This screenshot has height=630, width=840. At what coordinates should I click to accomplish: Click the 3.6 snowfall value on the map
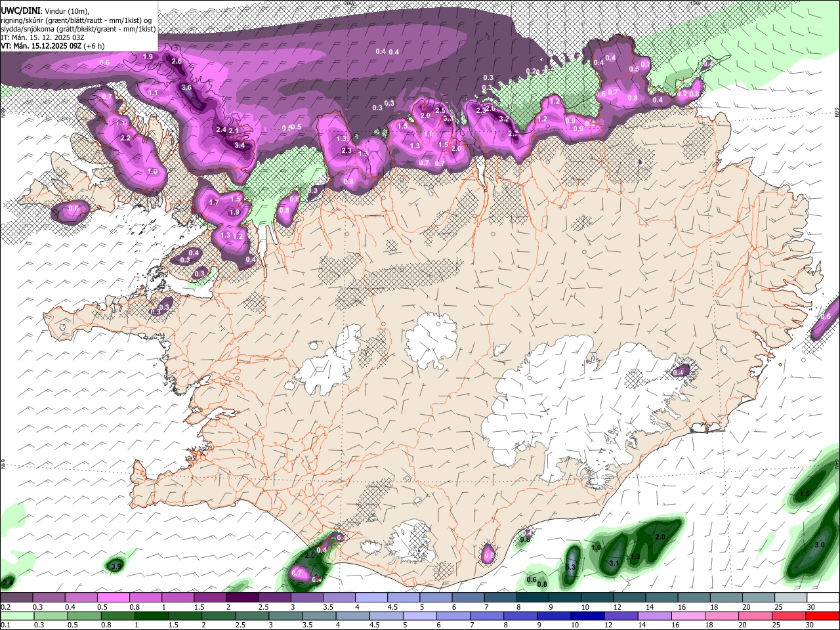pyautogui.click(x=186, y=87)
